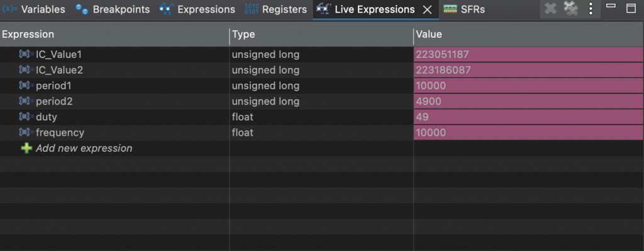Minimize the Live Expressions view panel
The image size is (644, 251).
[x=611, y=6]
